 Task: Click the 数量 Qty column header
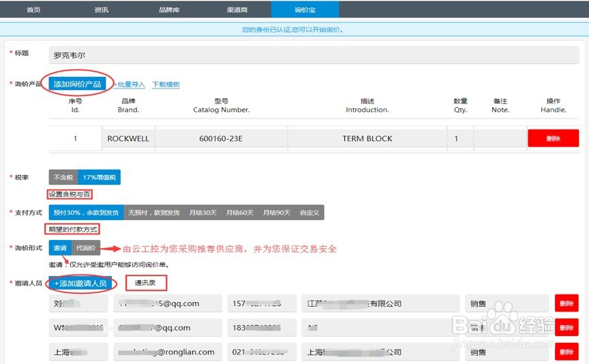[460, 106]
